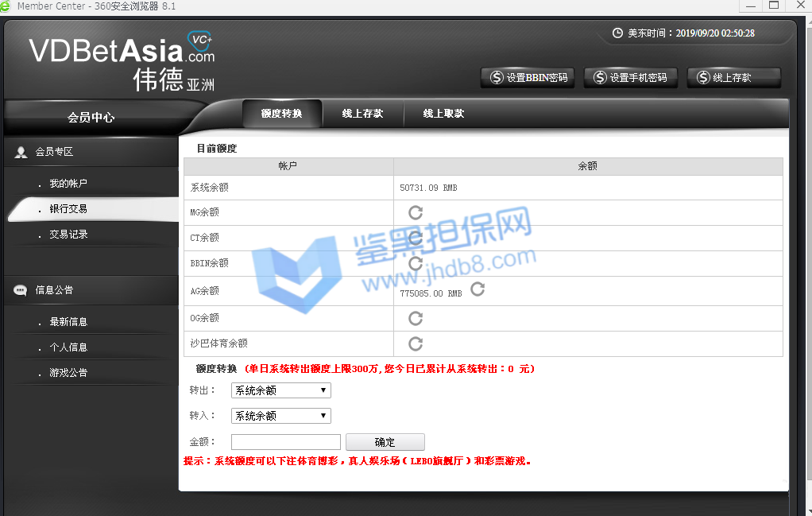The height and width of the screenshot is (516, 812).
Task: Click the CT余额 refresh icon
Action: tap(415, 238)
